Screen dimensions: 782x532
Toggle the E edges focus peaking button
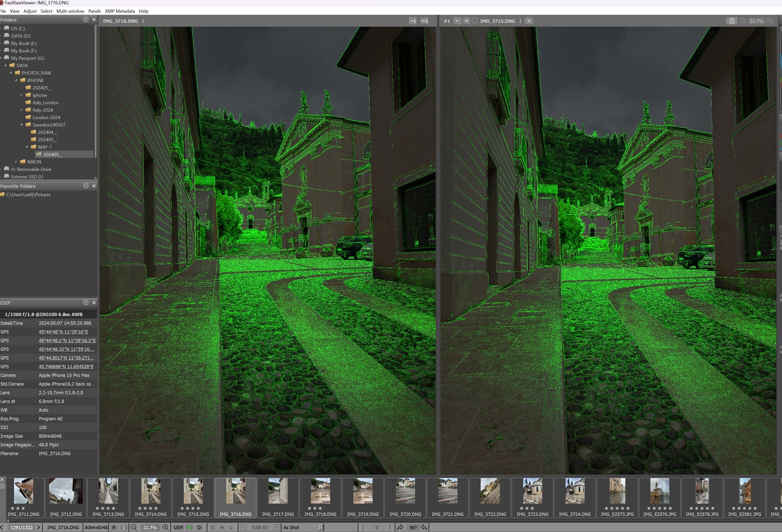click(189, 527)
